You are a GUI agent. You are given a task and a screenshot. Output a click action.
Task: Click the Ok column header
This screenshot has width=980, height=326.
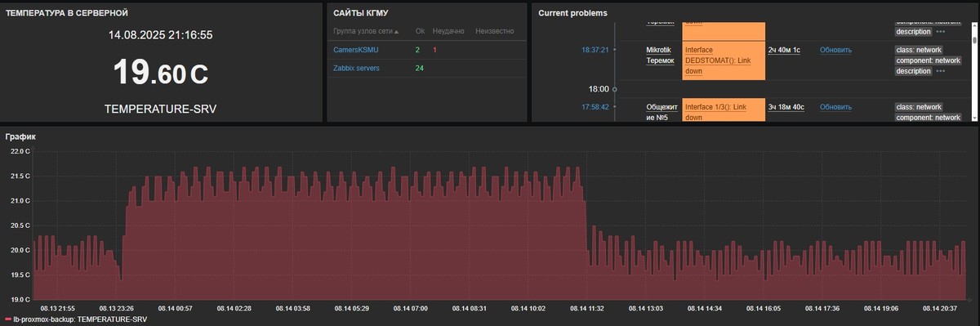pyautogui.click(x=420, y=31)
